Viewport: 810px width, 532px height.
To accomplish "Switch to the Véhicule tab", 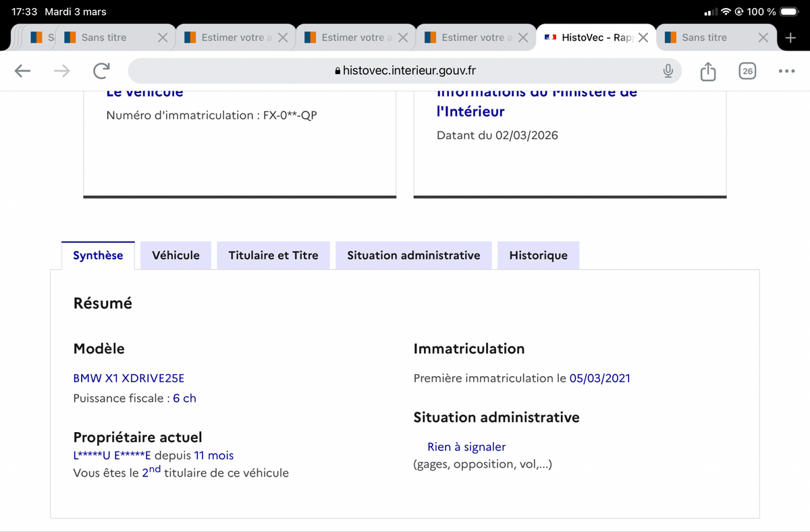I will click(x=175, y=255).
